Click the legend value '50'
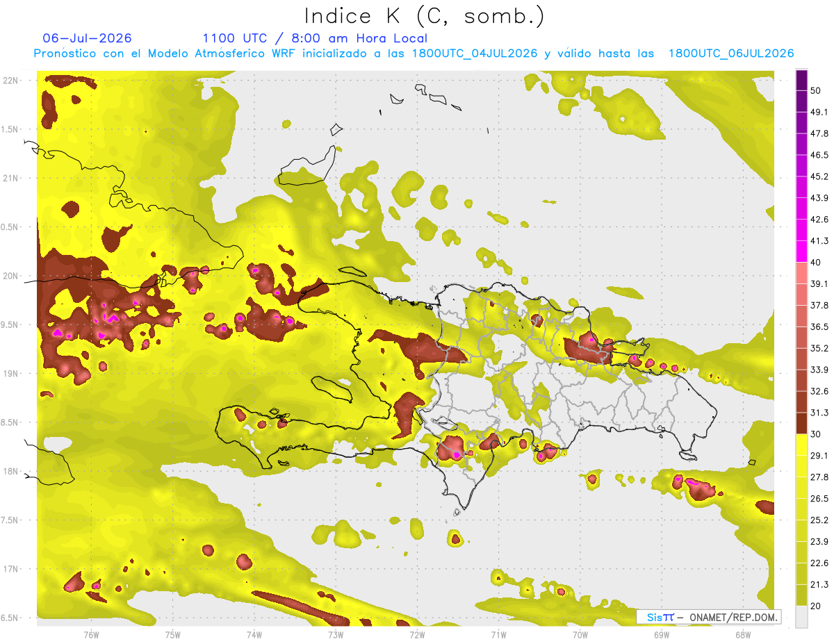 coord(816,90)
